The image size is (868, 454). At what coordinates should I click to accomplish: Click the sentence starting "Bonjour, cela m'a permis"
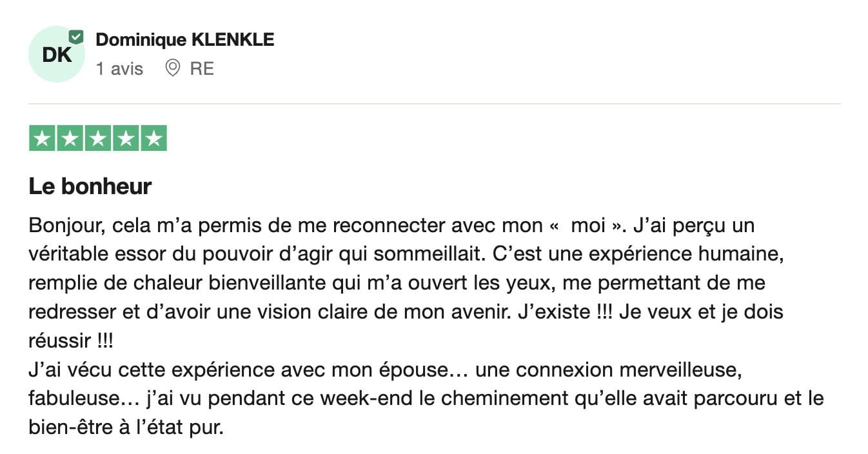328,226
